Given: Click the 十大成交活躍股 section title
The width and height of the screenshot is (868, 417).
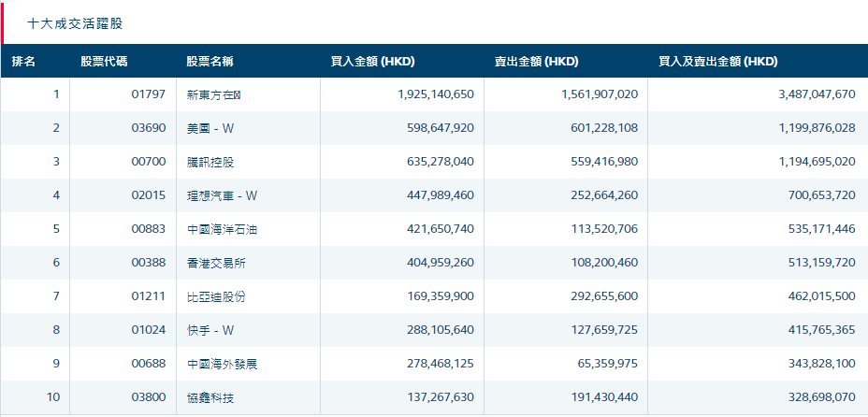Looking at the screenshot, I should tap(75, 23).
